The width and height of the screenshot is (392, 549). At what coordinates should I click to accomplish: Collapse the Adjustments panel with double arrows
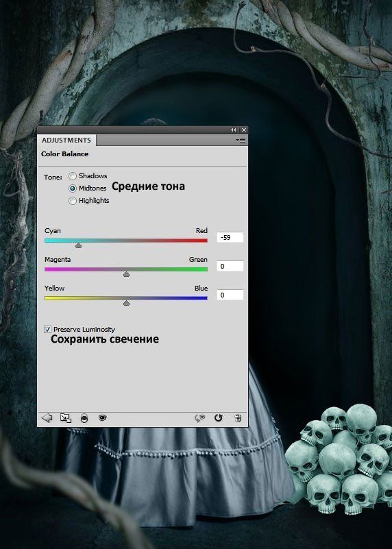[x=234, y=130]
